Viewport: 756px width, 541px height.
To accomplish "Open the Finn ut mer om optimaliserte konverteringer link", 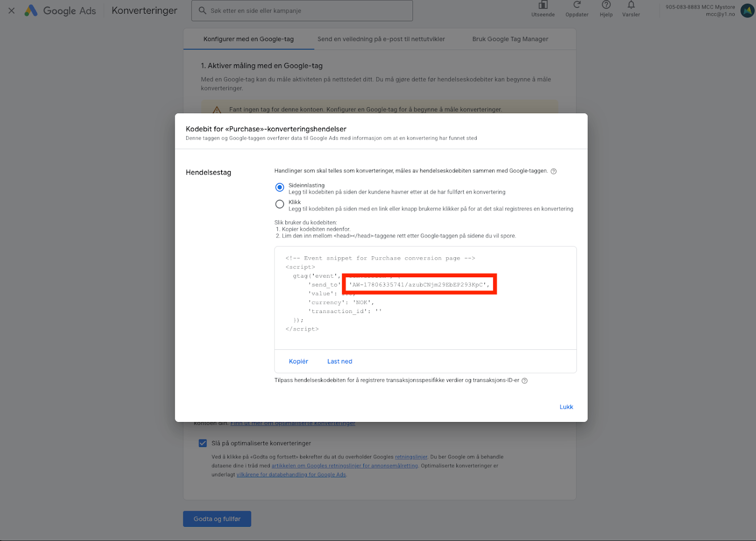I will click(x=293, y=423).
